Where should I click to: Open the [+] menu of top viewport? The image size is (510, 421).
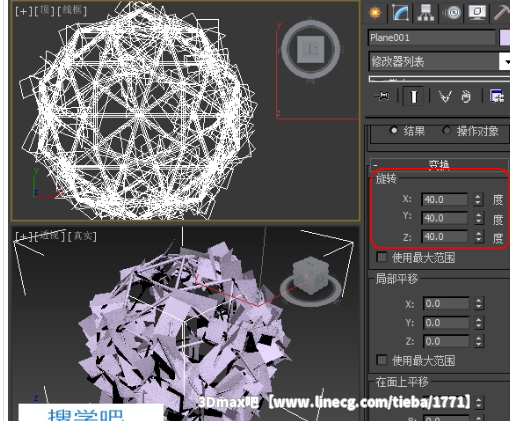point(23,11)
